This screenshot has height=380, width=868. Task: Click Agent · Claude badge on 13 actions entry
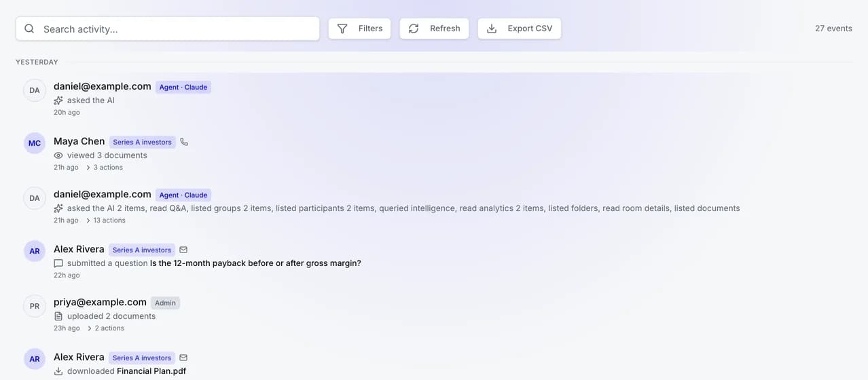click(x=183, y=195)
